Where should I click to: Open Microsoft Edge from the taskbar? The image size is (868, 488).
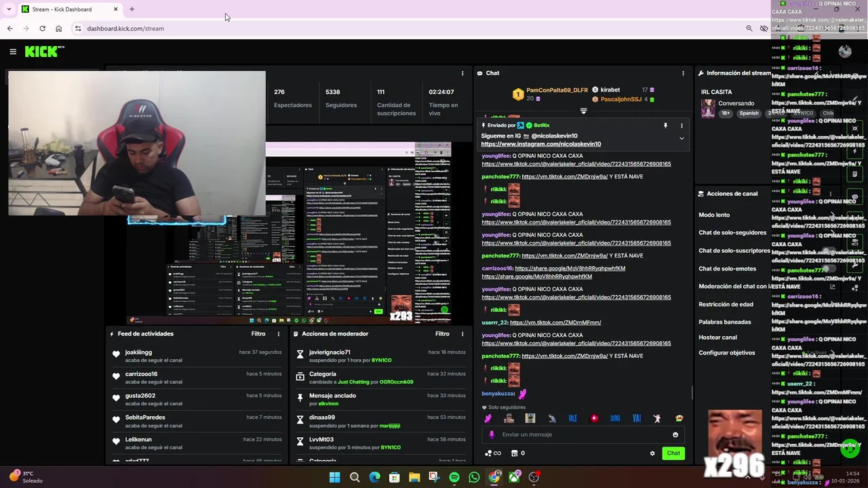click(x=374, y=477)
